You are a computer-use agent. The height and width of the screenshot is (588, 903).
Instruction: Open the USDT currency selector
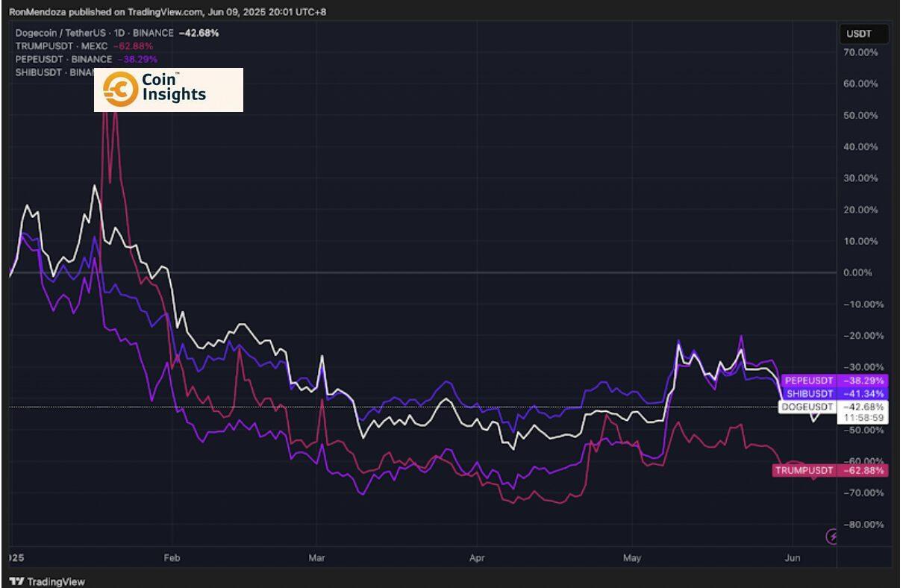pyautogui.click(x=865, y=34)
